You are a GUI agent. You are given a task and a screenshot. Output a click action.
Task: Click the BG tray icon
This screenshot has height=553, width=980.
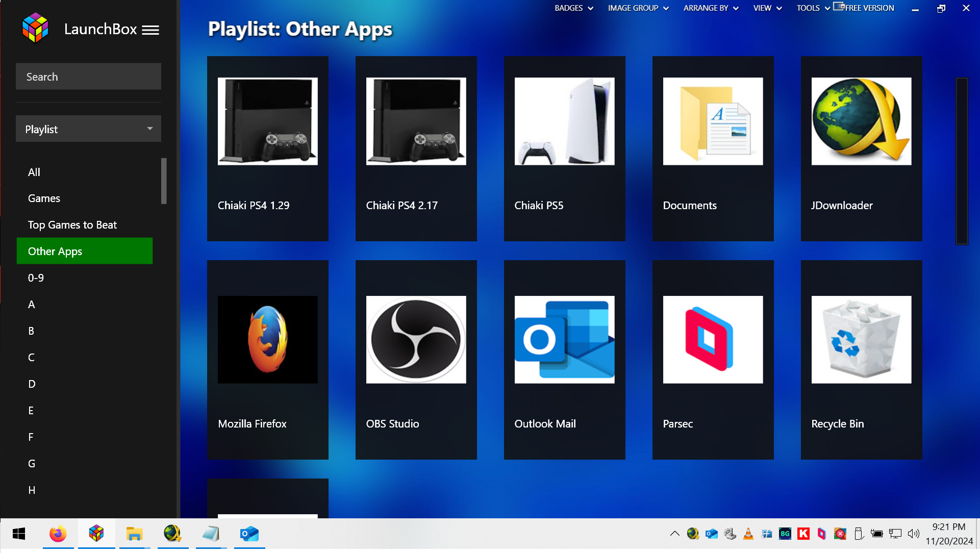click(x=785, y=534)
